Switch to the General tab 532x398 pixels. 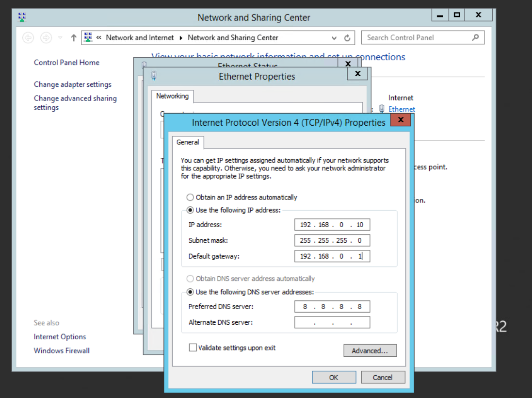pyautogui.click(x=188, y=142)
